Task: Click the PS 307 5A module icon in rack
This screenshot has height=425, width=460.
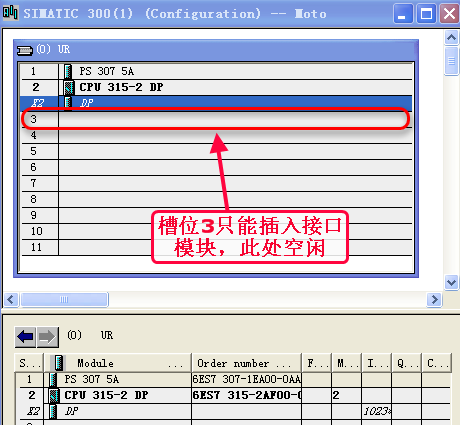Action: click(68, 71)
